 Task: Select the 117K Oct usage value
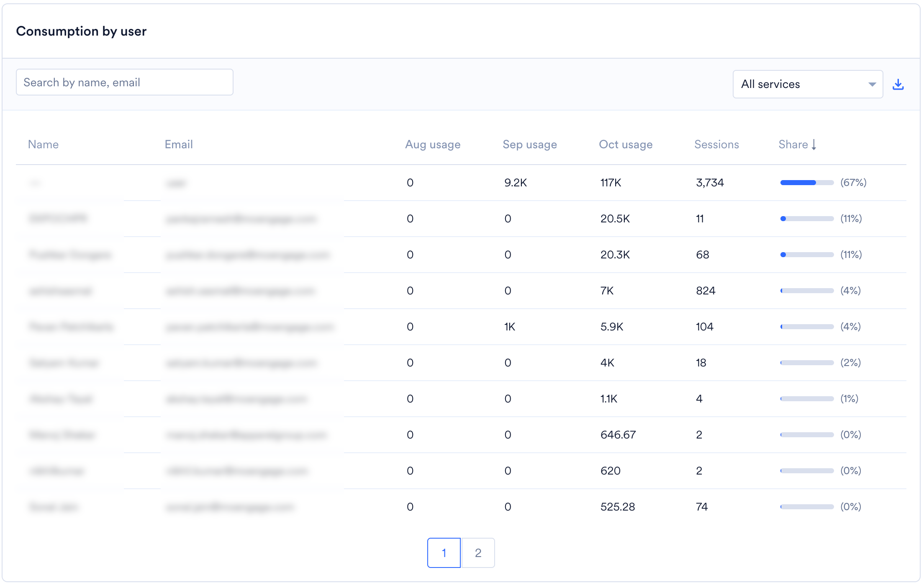coord(611,183)
